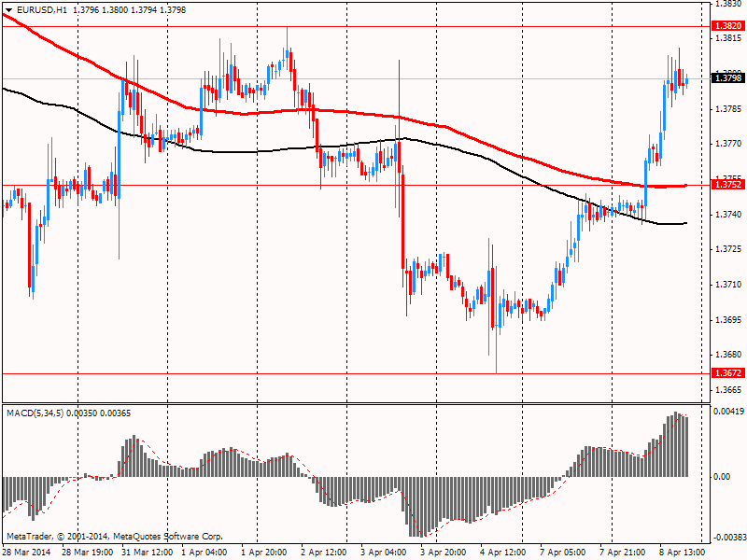Screen dimensions: 747x560
Task: Select the 4 Apr 12:00 time label
Action: [502, 553]
